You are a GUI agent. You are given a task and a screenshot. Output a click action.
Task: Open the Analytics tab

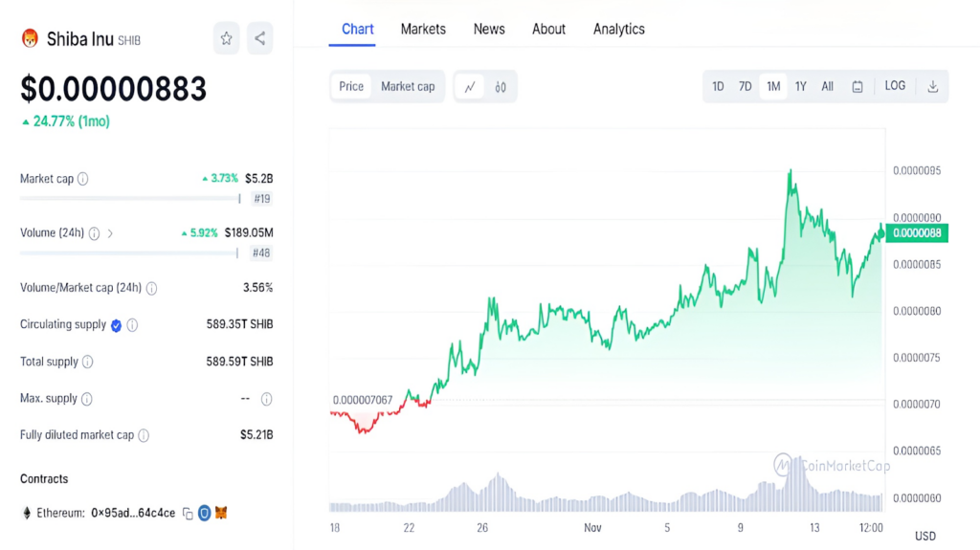tap(619, 30)
